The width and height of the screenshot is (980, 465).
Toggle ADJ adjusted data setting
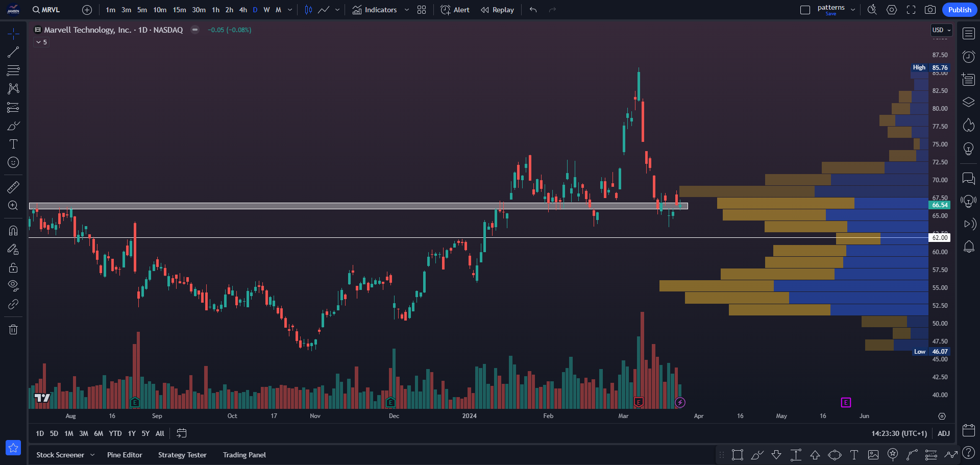tap(944, 433)
